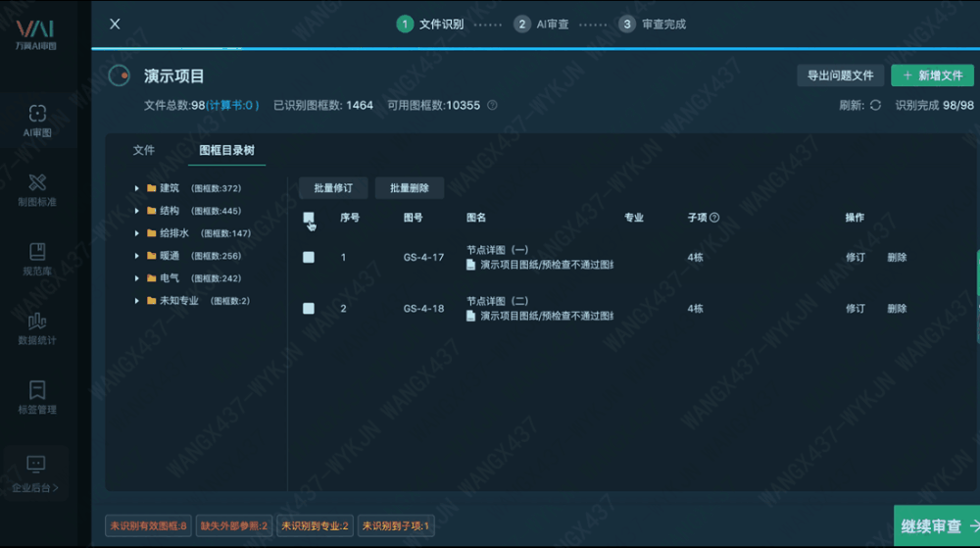Expand the 建筑 tree folder
The width and height of the screenshot is (980, 548).
point(137,188)
